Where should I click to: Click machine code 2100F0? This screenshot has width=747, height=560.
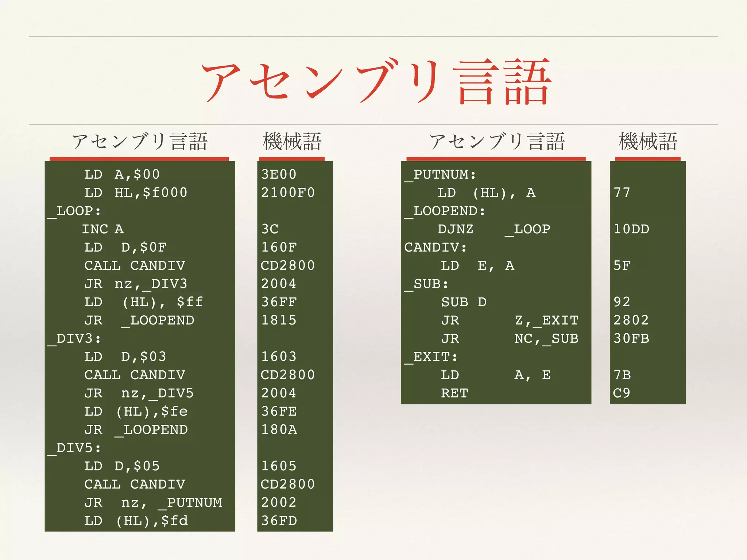pyautogui.click(x=288, y=192)
